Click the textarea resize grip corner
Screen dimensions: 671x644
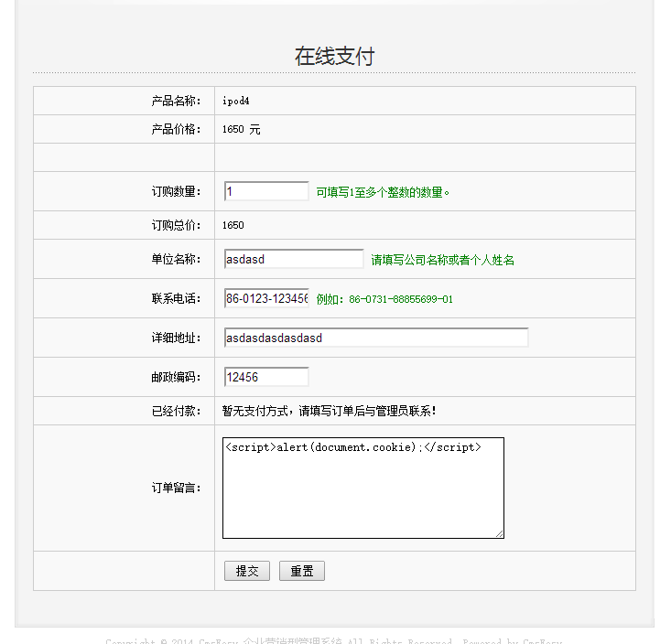click(x=500, y=533)
